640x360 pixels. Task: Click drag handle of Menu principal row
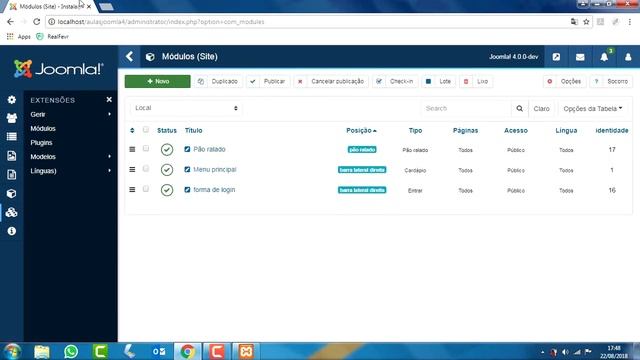[132, 169]
